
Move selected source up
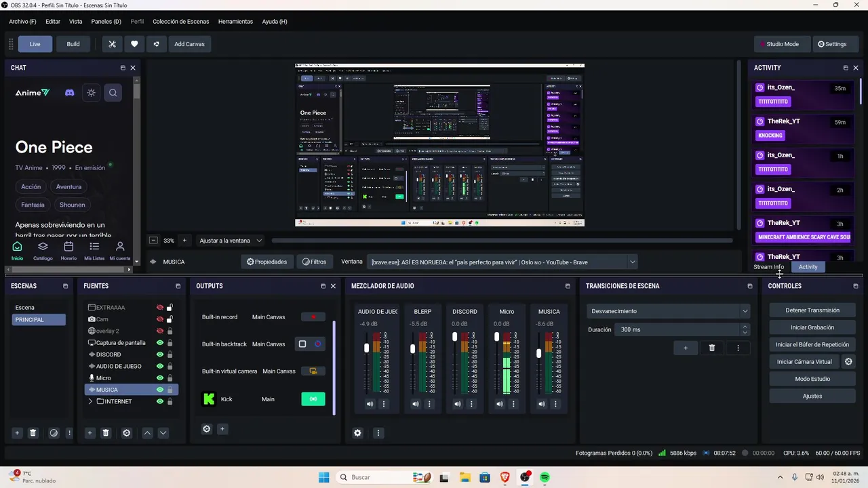(147, 433)
